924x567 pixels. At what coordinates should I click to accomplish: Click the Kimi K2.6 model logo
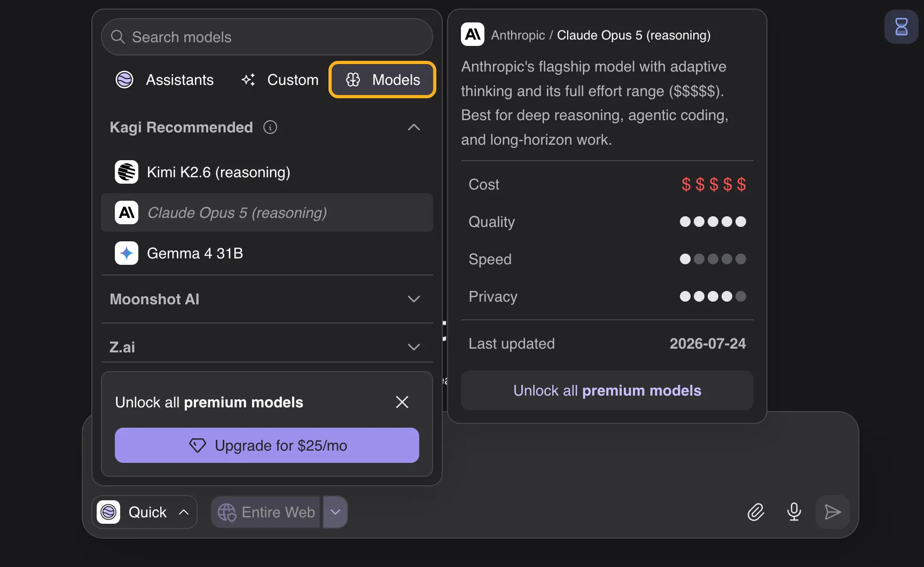coord(127,172)
